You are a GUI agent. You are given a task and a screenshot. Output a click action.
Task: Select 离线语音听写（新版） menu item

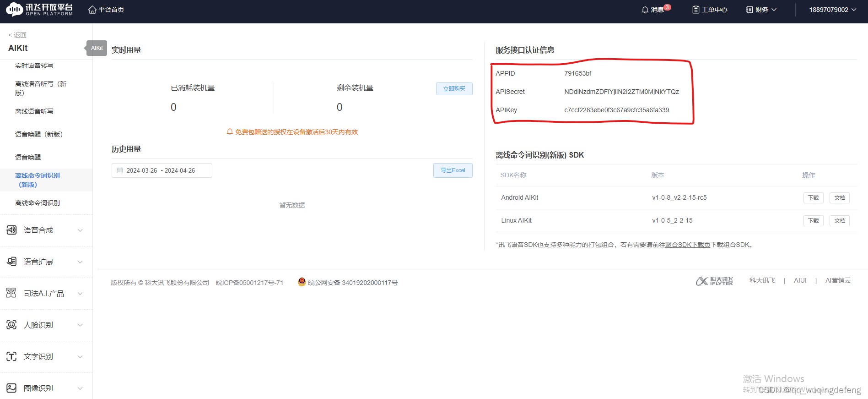pyautogui.click(x=41, y=88)
